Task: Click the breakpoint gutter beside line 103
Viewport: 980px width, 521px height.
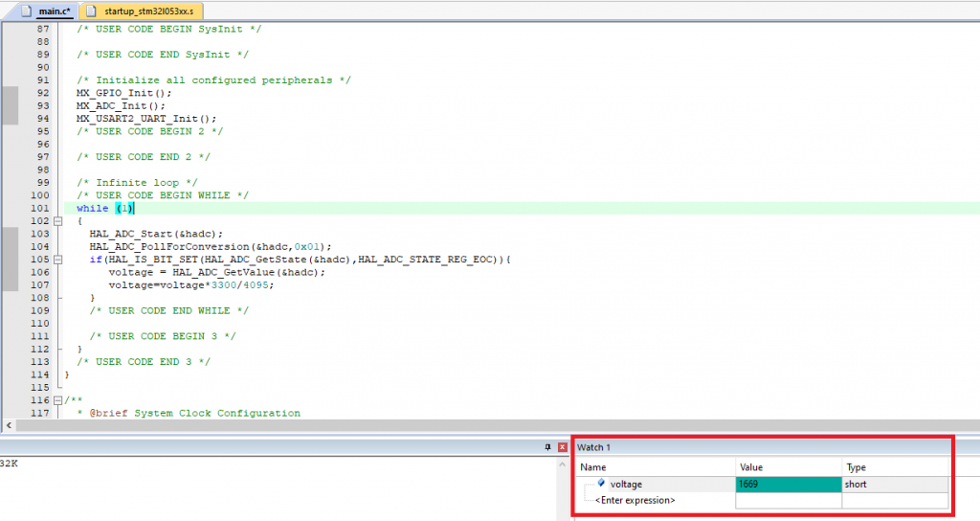Action: point(10,234)
